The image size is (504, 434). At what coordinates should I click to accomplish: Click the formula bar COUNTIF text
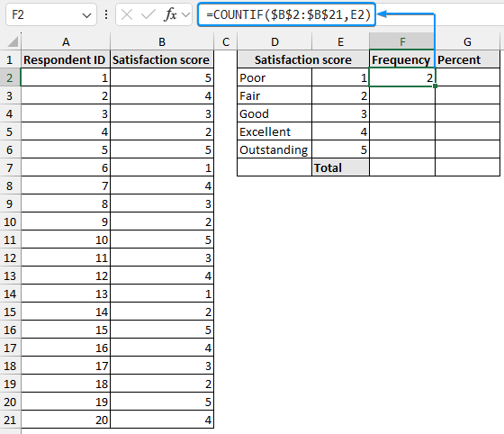click(288, 14)
